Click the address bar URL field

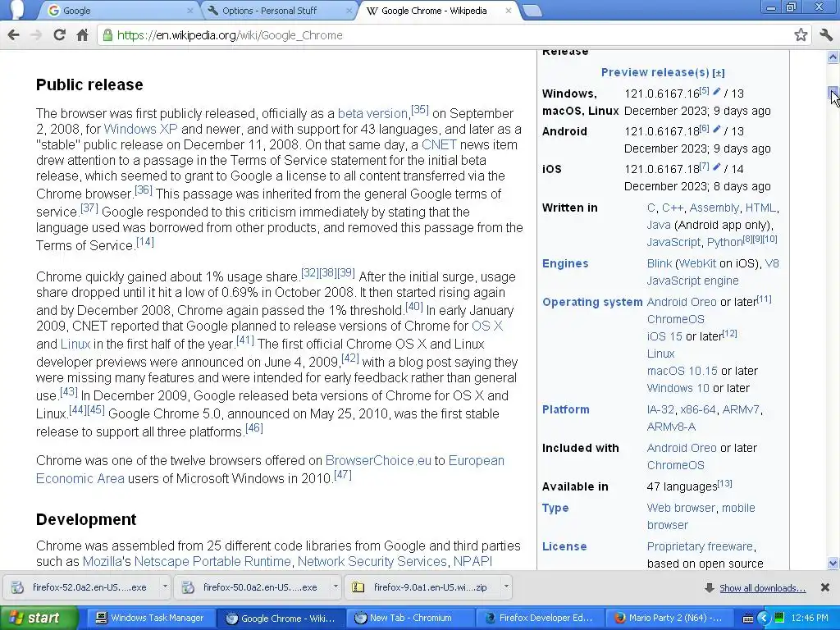450,35
